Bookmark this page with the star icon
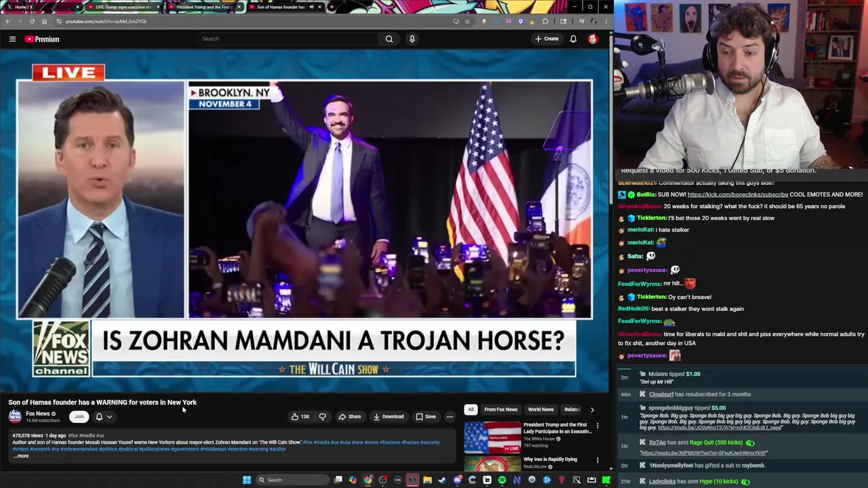Viewport: 868px width, 488px height. point(467,21)
